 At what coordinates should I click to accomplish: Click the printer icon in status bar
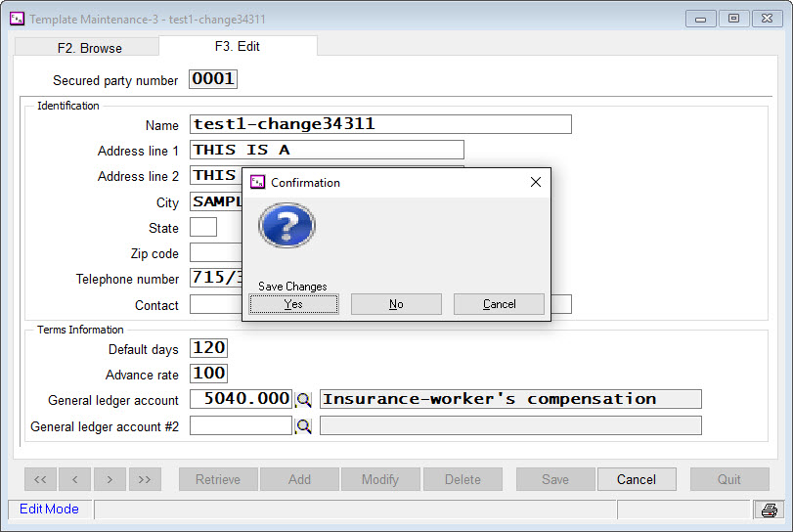769,510
